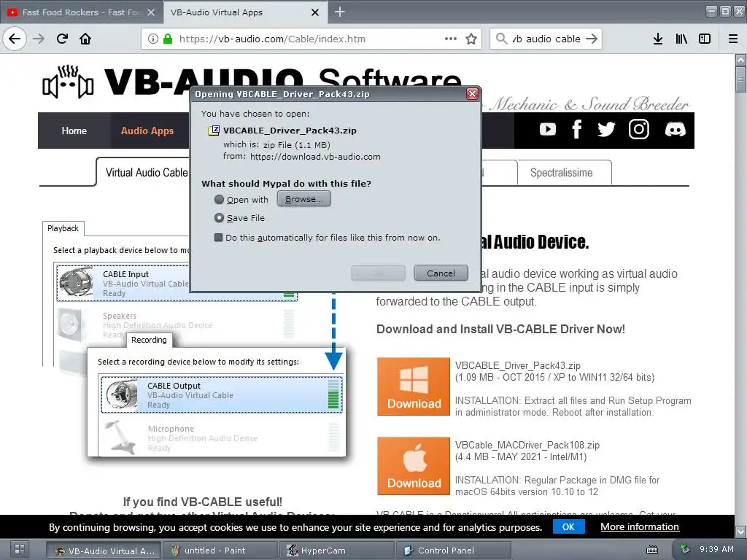Screen dimensions: 747x560
Task: Click VBCABLE_Driver_Pack43.zip filename on page
Action: point(518,366)
